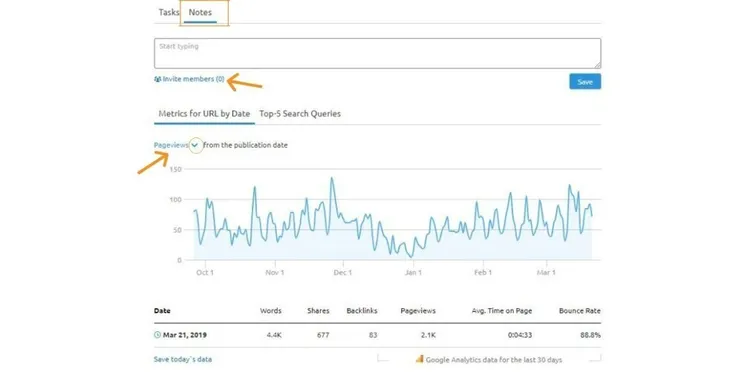Save the note with the Save button
The width and height of the screenshot is (750, 375).
point(585,81)
